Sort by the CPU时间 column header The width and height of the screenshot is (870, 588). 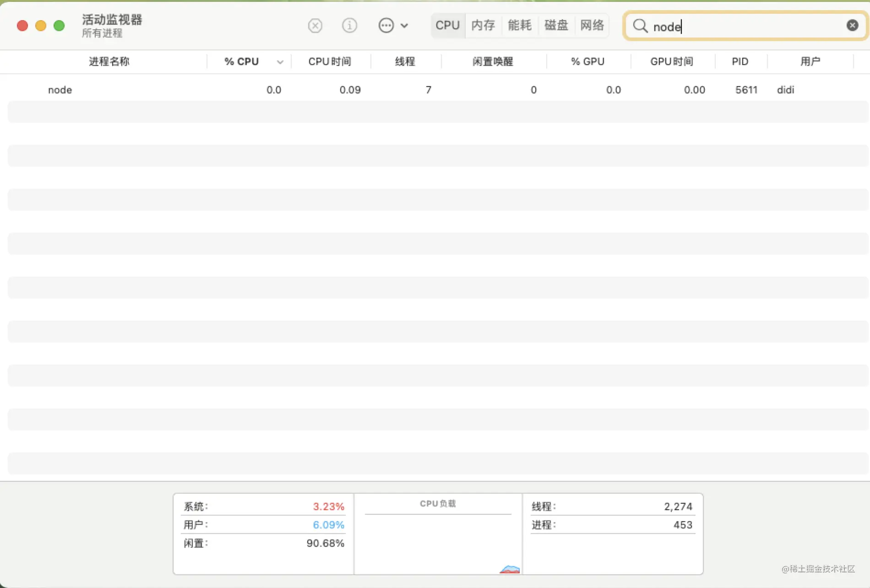click(x=330, y=61)
